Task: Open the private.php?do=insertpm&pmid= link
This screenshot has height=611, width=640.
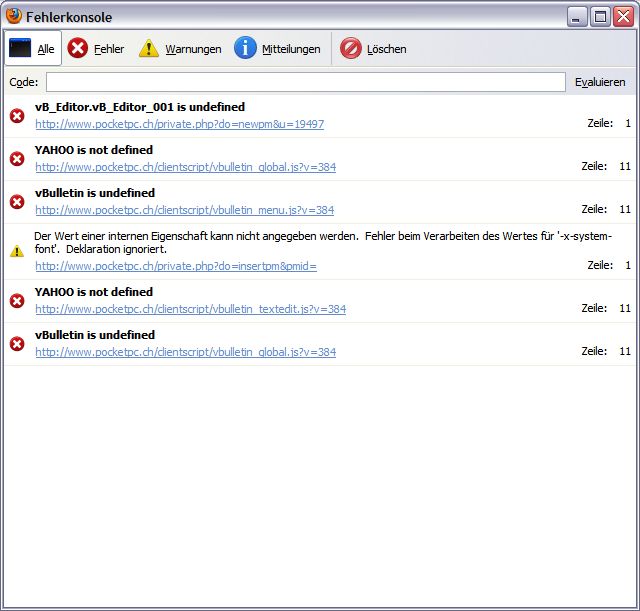Action: pos(176,266)
